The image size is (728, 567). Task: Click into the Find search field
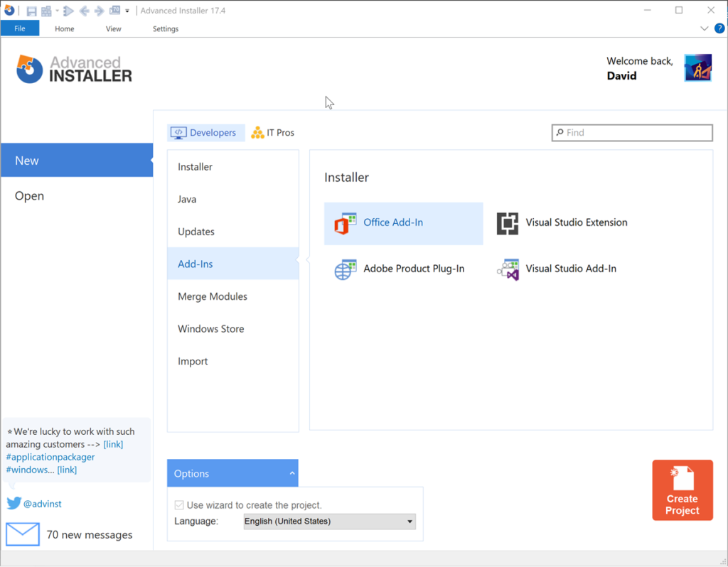tap(632, 133)
